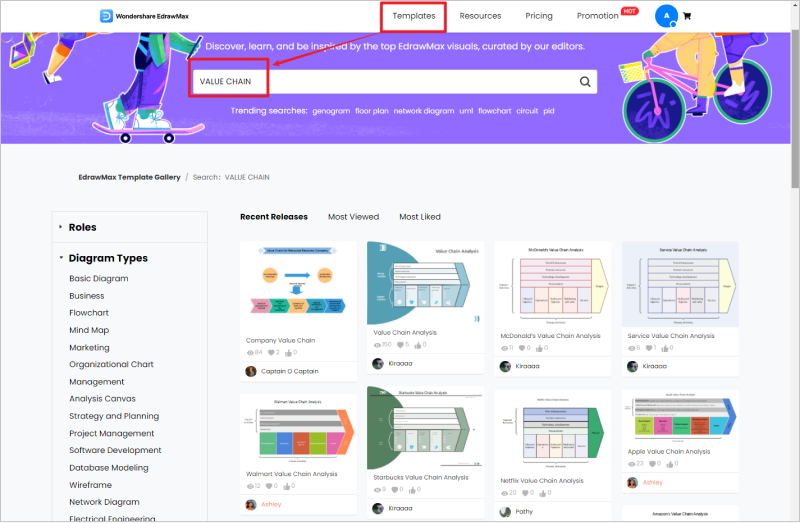Screen dimensions: 800x523
Task: Like Company Value Chain with heart icon
Action: [271, 353]
